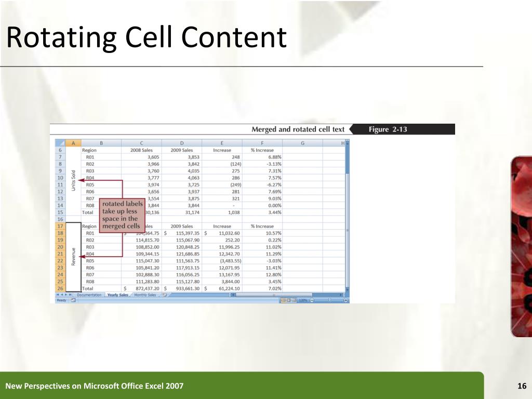This screenshot has height=399, width=532.
Task: Click the last-sheet tab navigation arrow
Action: (70, 295)
